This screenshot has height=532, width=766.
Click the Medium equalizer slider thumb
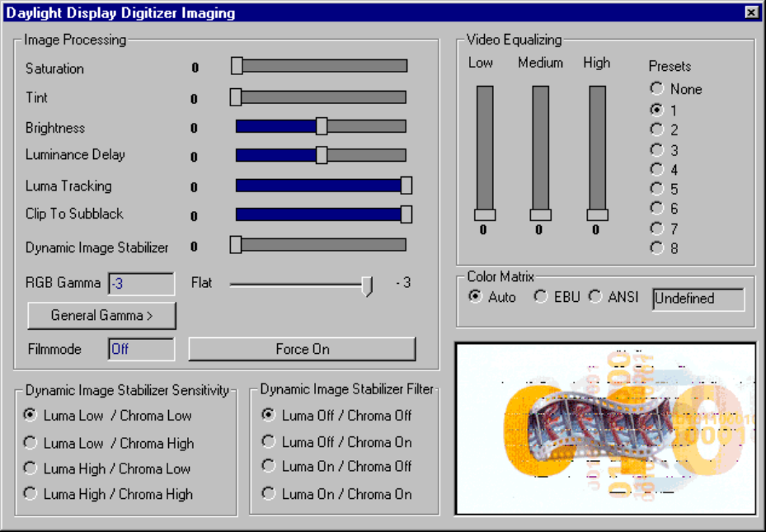[541, 215]
